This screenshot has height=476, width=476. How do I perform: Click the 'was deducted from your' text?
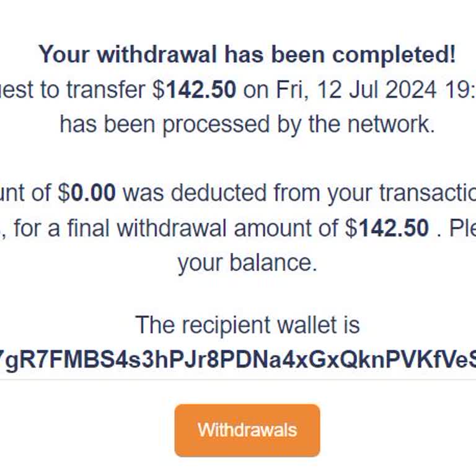tap(221, 193)
